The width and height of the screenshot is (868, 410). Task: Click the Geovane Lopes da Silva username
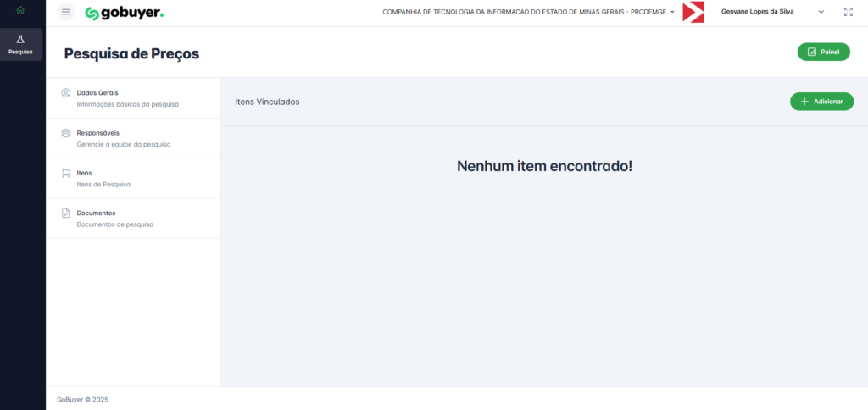tap(757, 12)
